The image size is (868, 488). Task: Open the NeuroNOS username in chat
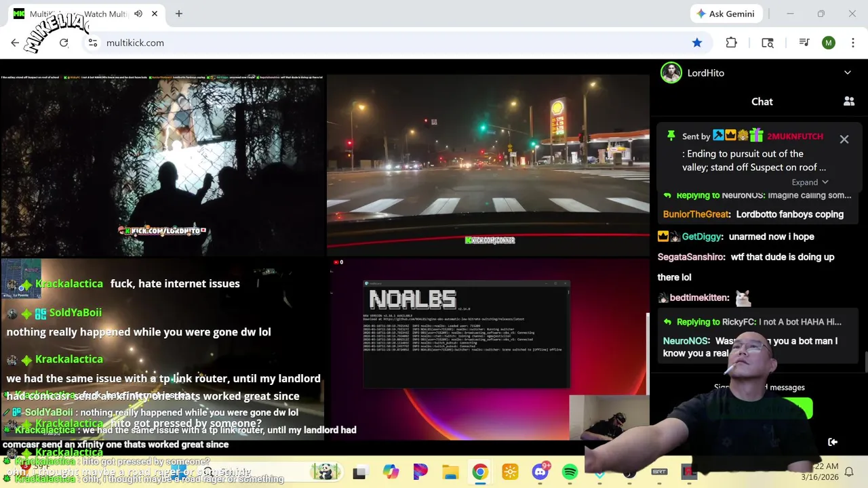click(x=686, y=341)
